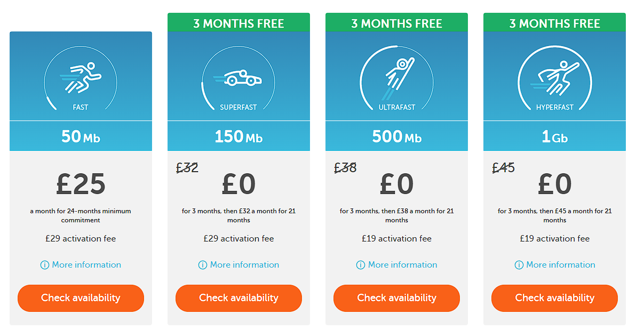
Task: Click the 3 Months Free banner above Hyperfast
Action: 554,23
